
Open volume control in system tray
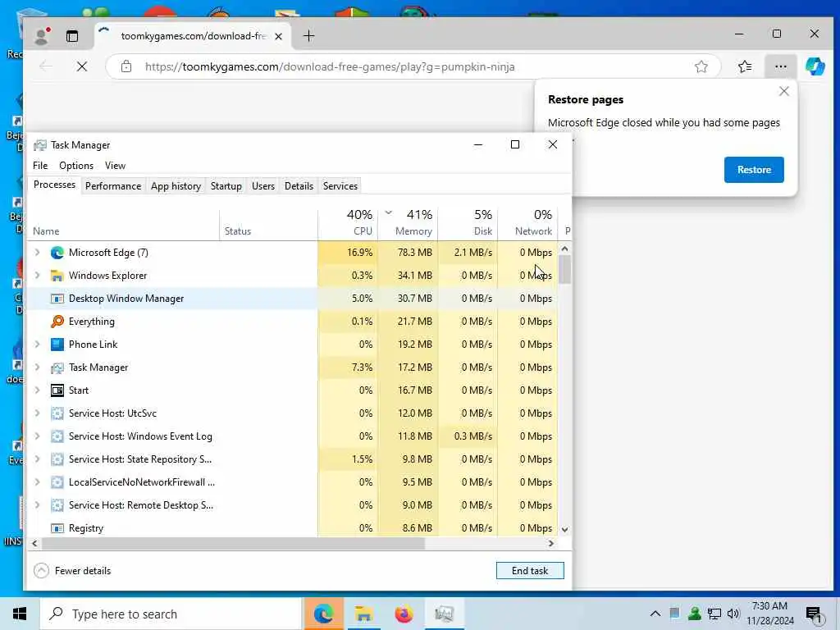click(733, 614)
